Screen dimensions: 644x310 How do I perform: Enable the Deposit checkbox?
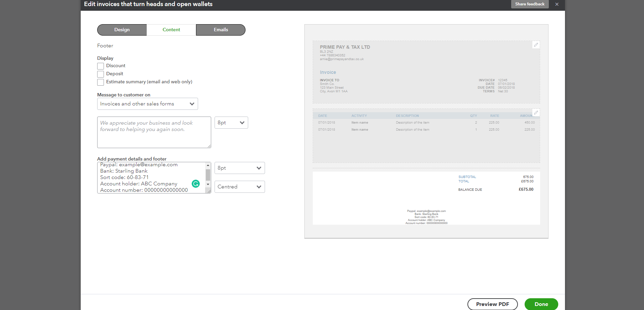[x=101, y=74]
